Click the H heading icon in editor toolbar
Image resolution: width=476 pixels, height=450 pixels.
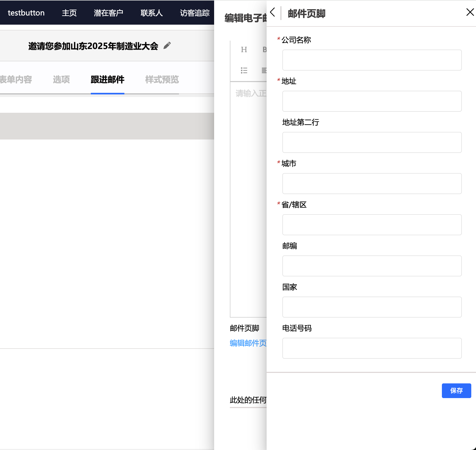tap(244, 50)
